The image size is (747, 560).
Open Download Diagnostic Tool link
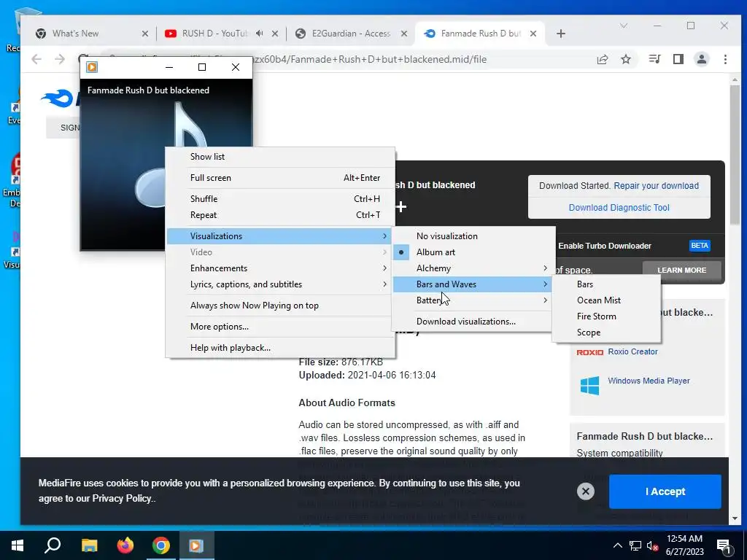pyautogui.click(x=619, y=208)
